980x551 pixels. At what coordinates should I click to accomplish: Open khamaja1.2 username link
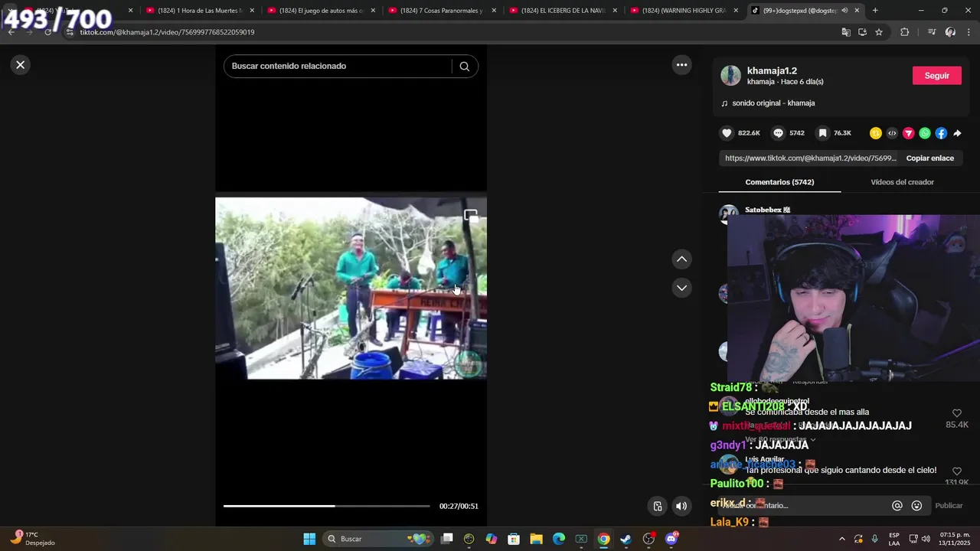coord(772,70)
